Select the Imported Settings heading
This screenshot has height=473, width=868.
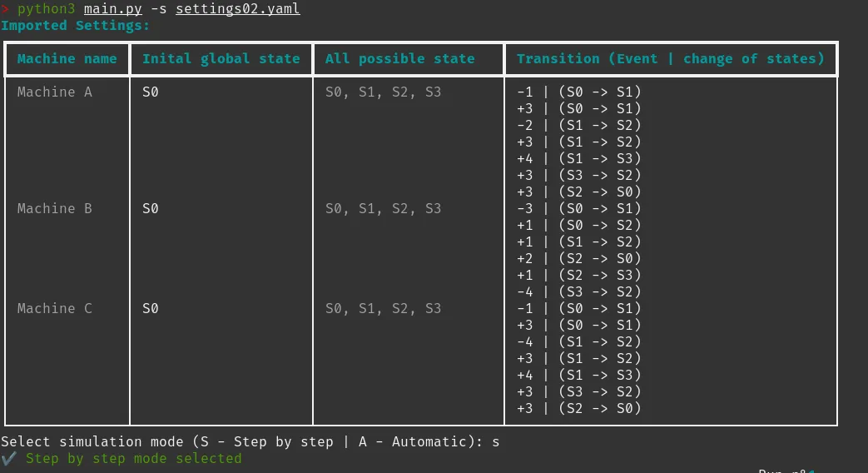75,26
